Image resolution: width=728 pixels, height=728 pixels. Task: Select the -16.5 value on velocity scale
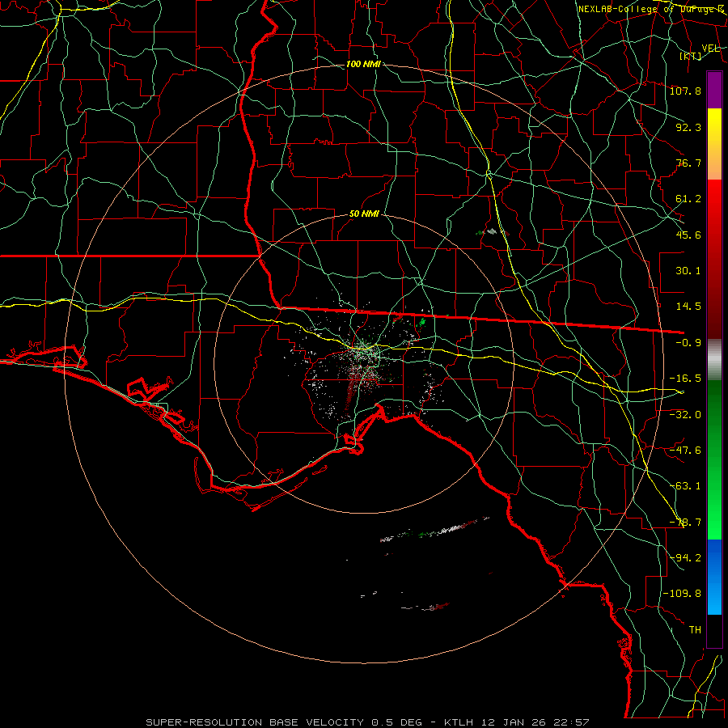point(685,379)
